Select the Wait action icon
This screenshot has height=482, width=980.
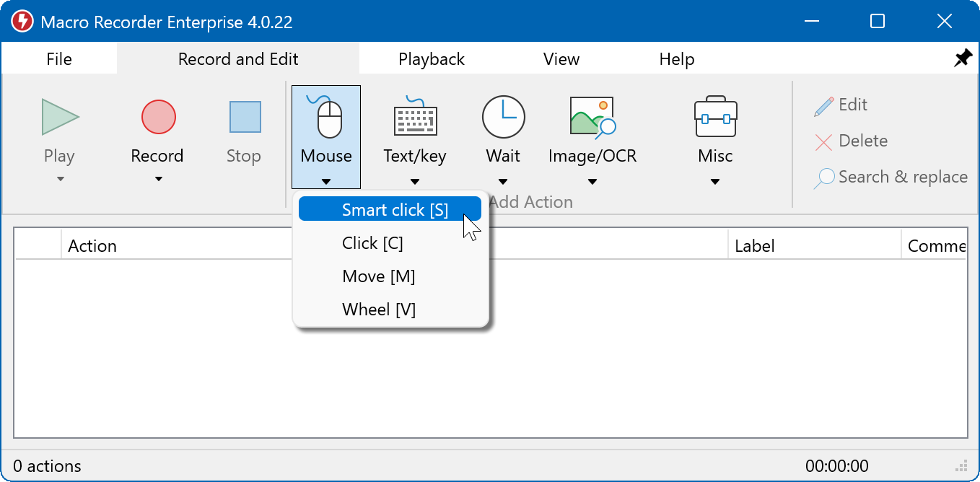pos(503,117)
